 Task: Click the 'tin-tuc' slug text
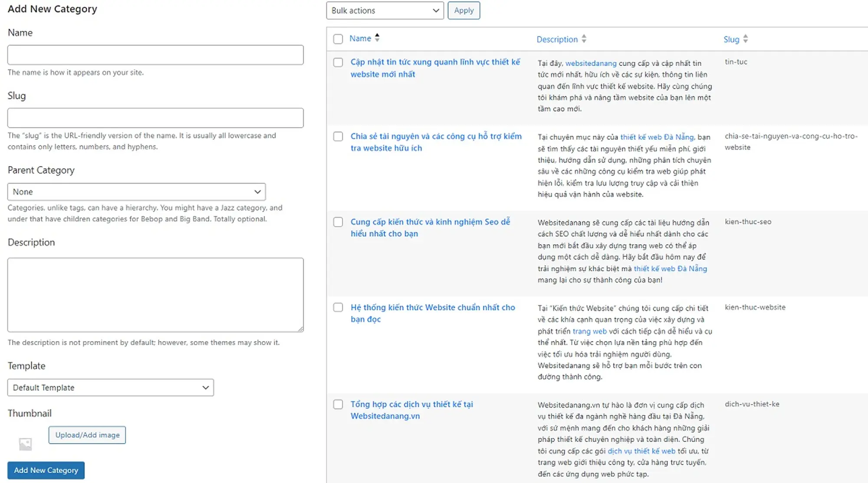(736, 62)
